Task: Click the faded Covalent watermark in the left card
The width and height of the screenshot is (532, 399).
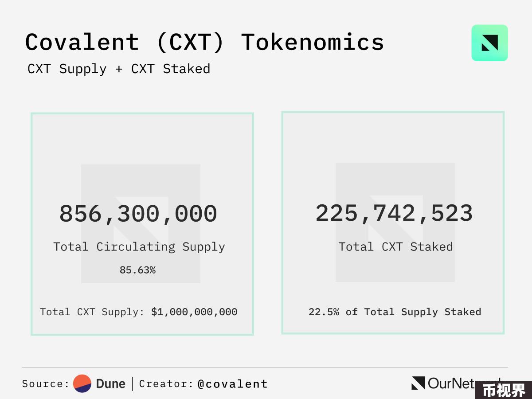Action: click(141, 224)
